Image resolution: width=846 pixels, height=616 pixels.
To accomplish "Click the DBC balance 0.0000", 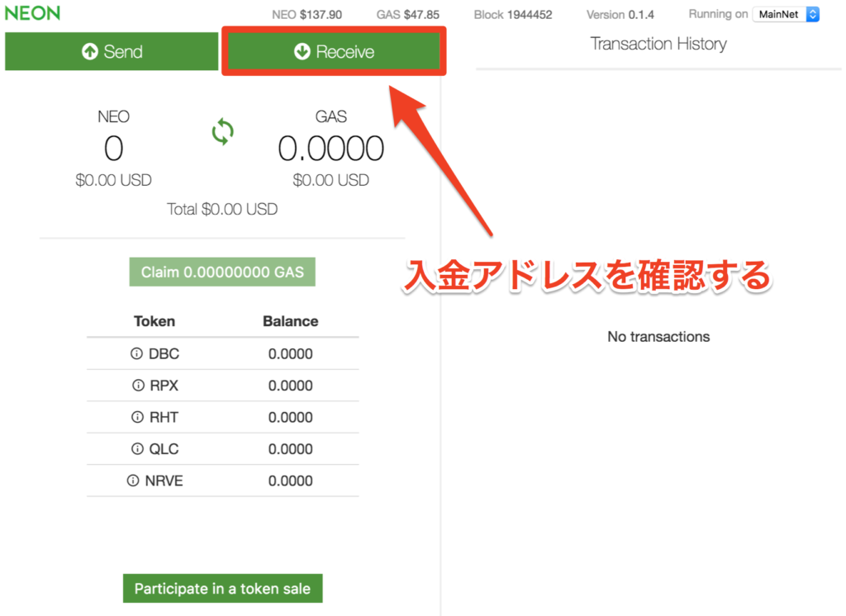I will pos(290,354).
